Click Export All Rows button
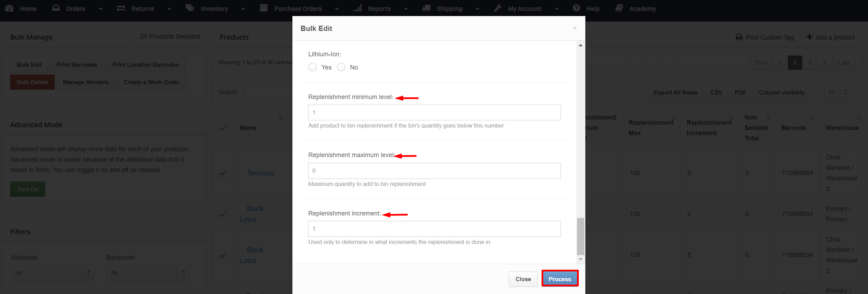Viewport: 868px width, 294px height. 675,92
